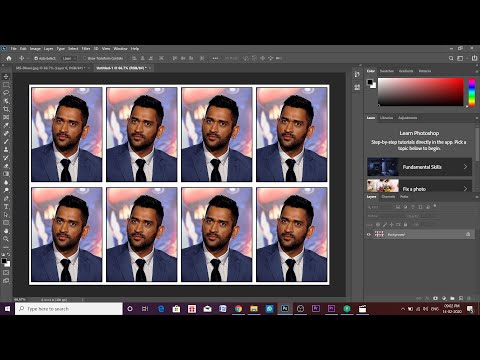The image size is (480, 360).
Task: Open the Color panel flyout menu
Action: click(x=476, y=71)
